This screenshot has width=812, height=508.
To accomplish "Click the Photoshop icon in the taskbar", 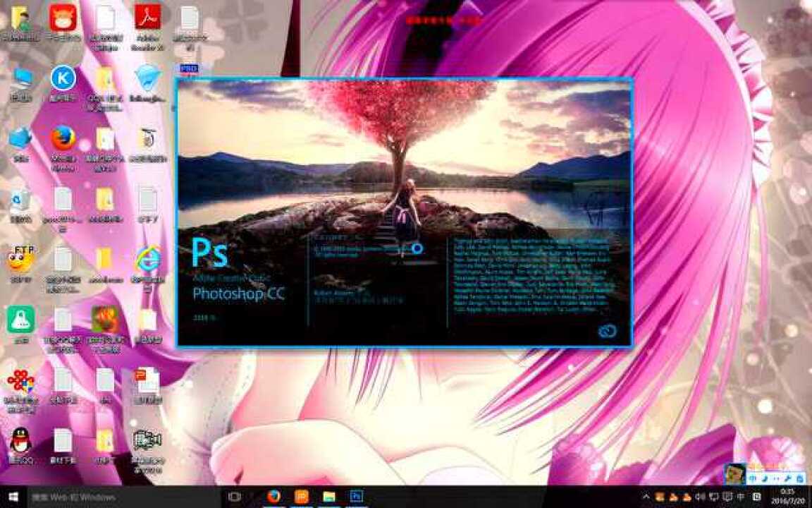I will (x=357, y=497).
